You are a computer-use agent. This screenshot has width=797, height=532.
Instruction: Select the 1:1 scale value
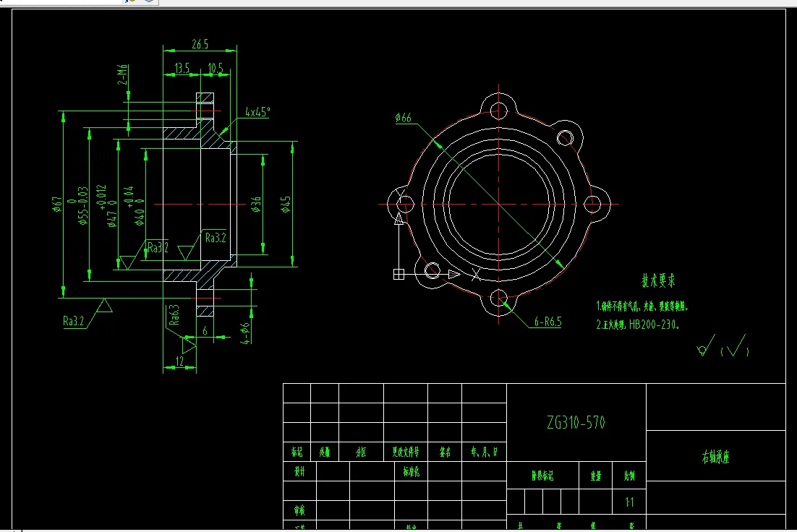click(x=629, y=502)
